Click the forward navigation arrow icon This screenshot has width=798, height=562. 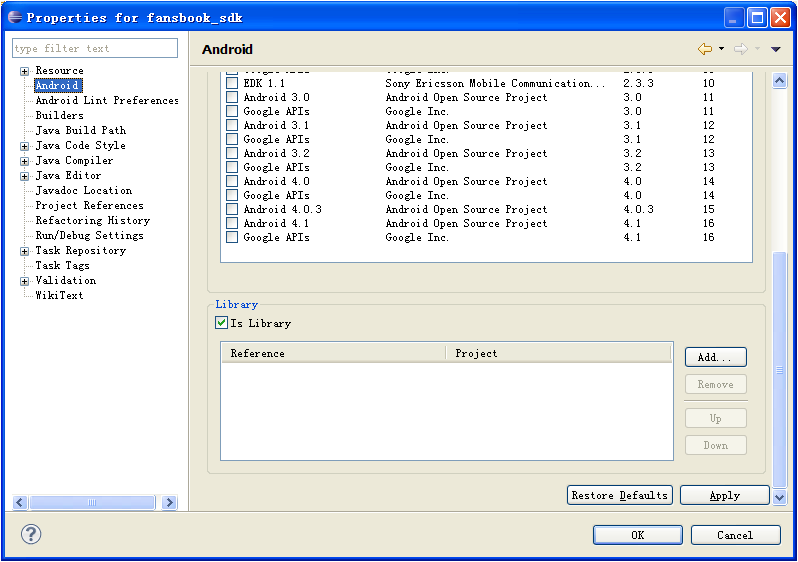pyautogui.click(x=741, y=49)
